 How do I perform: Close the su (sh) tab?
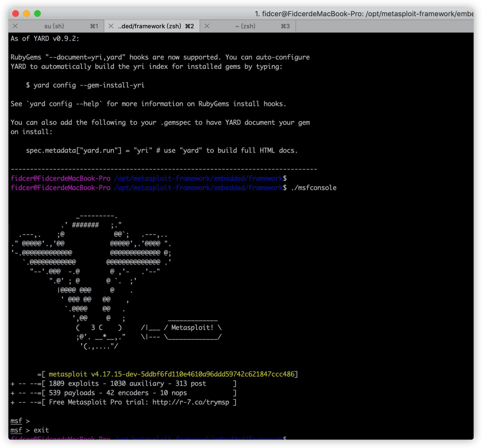click(x=15, y=26)
